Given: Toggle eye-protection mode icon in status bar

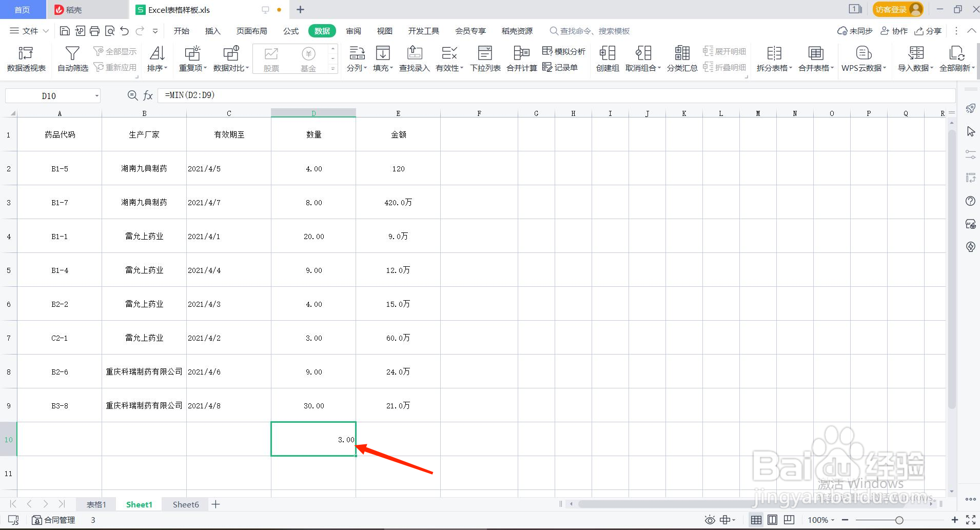Looking at the screenshot, I should click(x=710, y=520).
